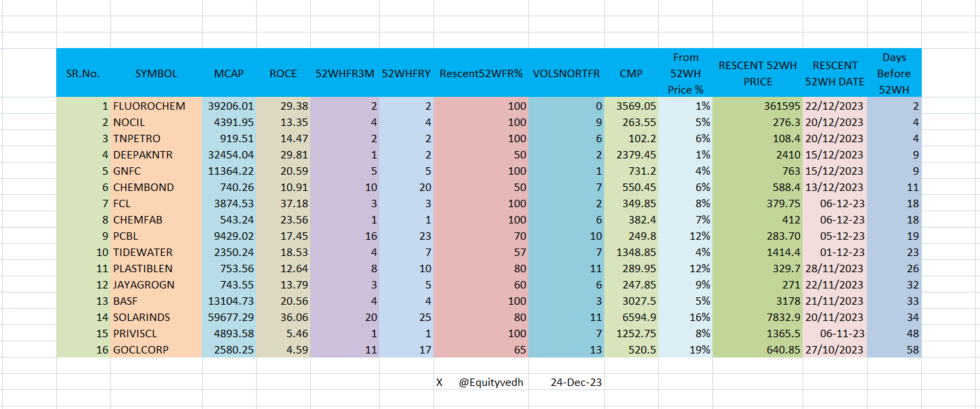The image size is (980, 409).
Task: Click ROCE value 4.59
Action: tap(283, 349)
